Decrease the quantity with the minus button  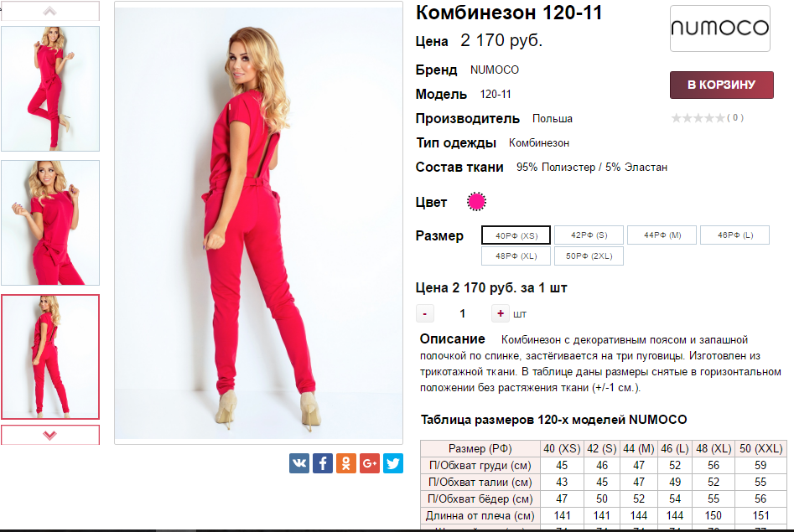pyautogui.click(x=425, y=314)
